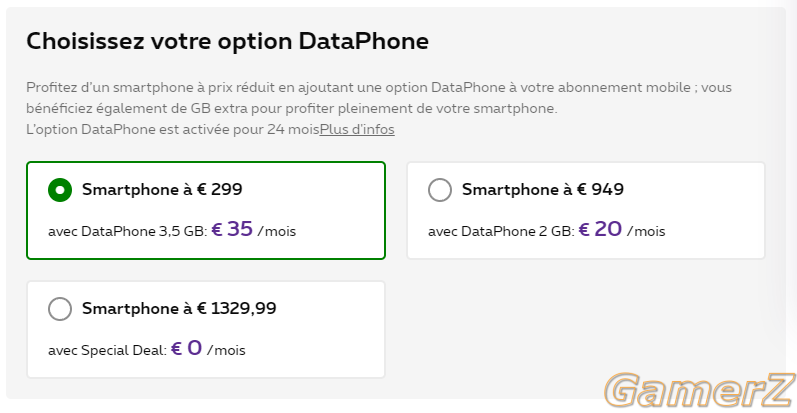
Task: Click the "avec Special Deal" label
Action: (x=107, y=351)
